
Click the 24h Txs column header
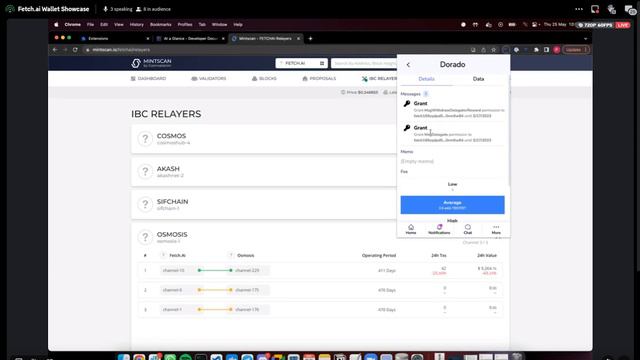click(439, 256)
